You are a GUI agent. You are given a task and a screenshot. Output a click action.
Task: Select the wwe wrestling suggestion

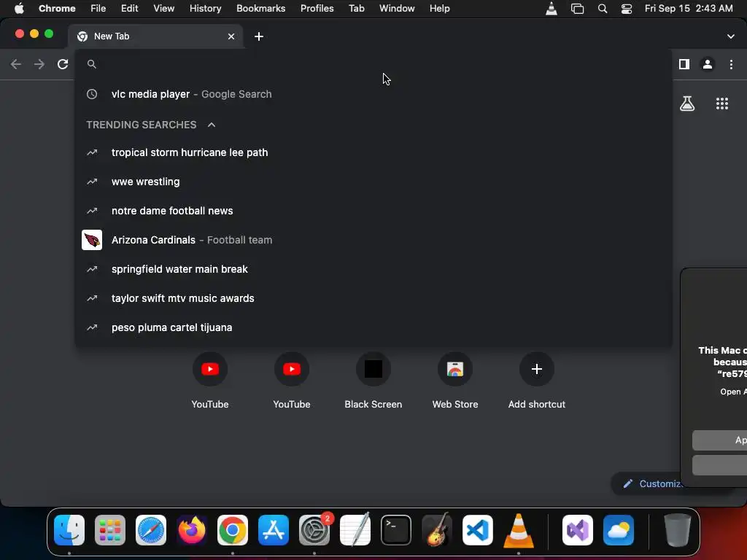pos(373,182)
